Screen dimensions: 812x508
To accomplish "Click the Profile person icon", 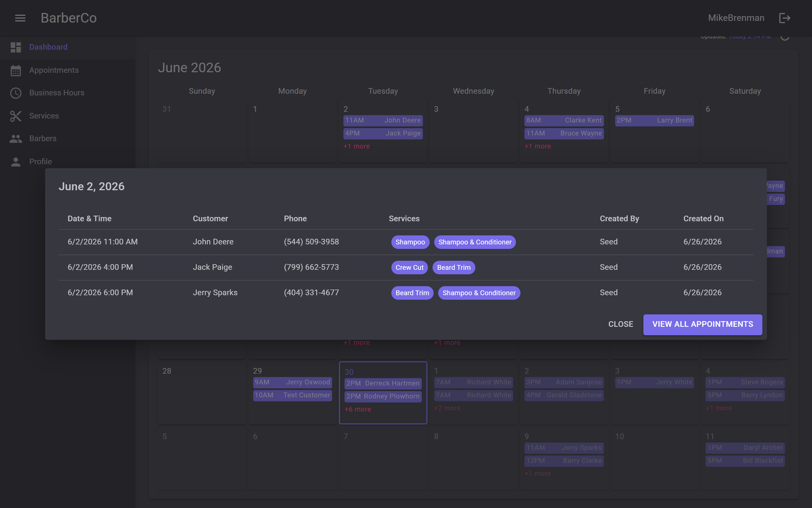I will (16, 162).
